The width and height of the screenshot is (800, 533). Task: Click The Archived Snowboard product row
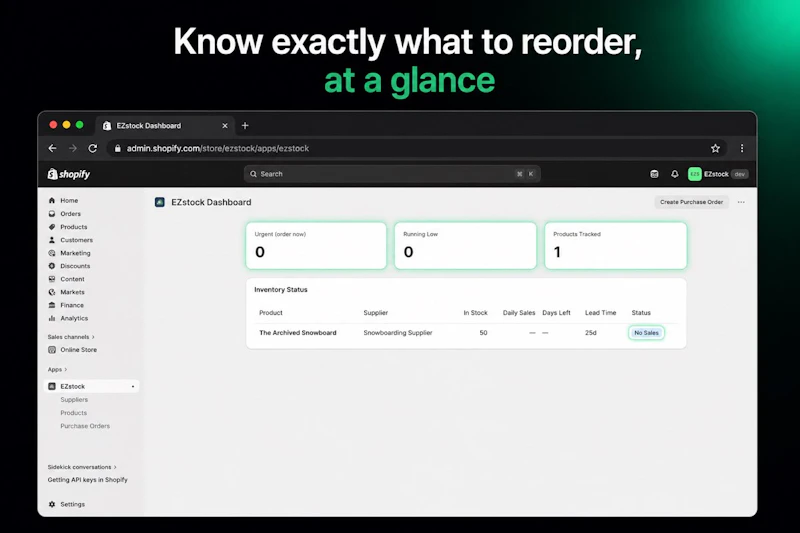[x=466, y=333]
